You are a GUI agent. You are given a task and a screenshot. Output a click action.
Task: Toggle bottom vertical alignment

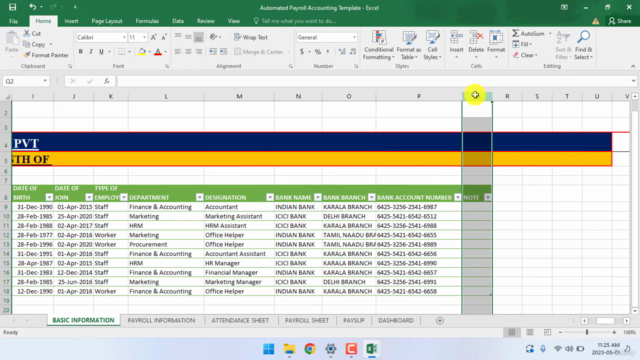point(198,37)
